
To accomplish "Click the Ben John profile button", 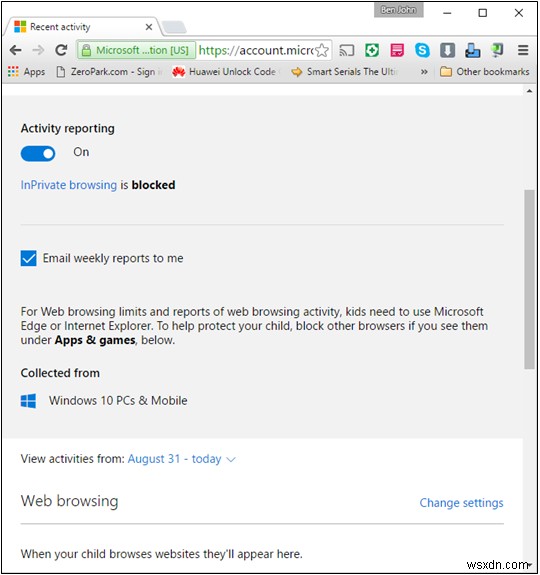I will [x=398, y=10].
